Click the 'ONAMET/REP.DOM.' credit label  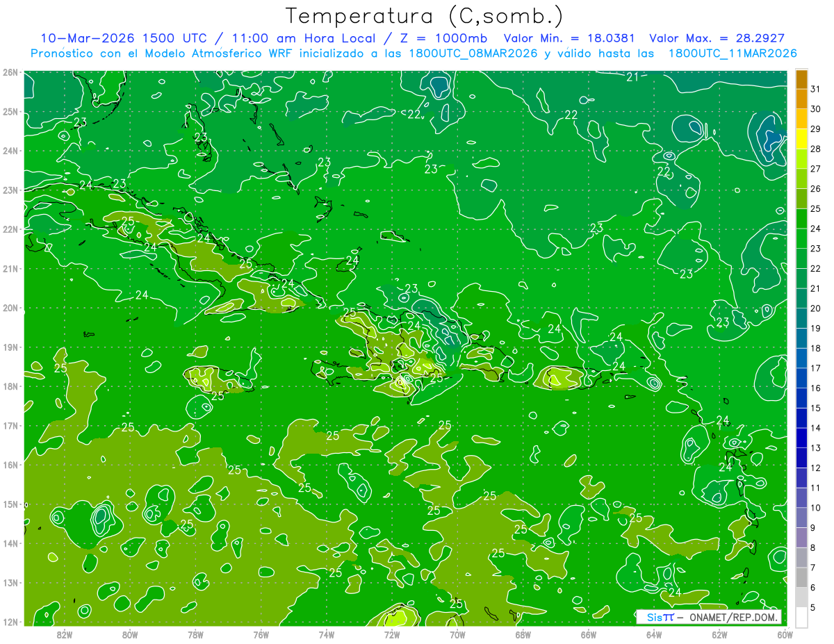click(x=733, y=617)
